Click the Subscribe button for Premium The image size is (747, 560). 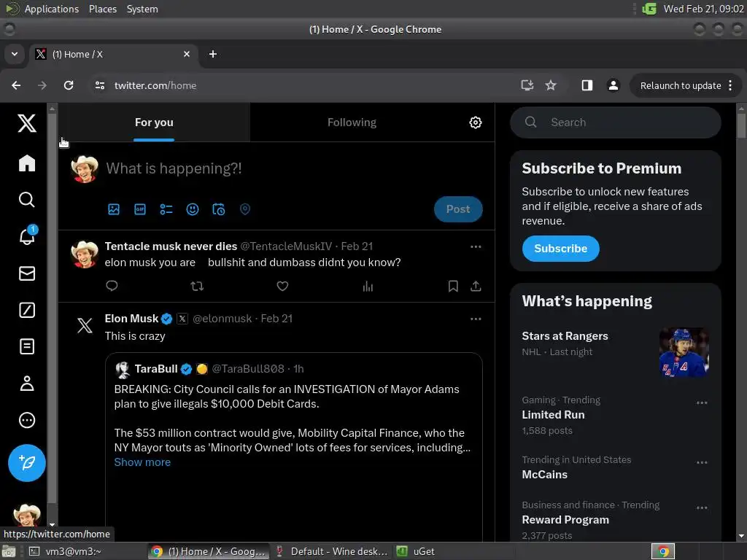tap(561, 249)
